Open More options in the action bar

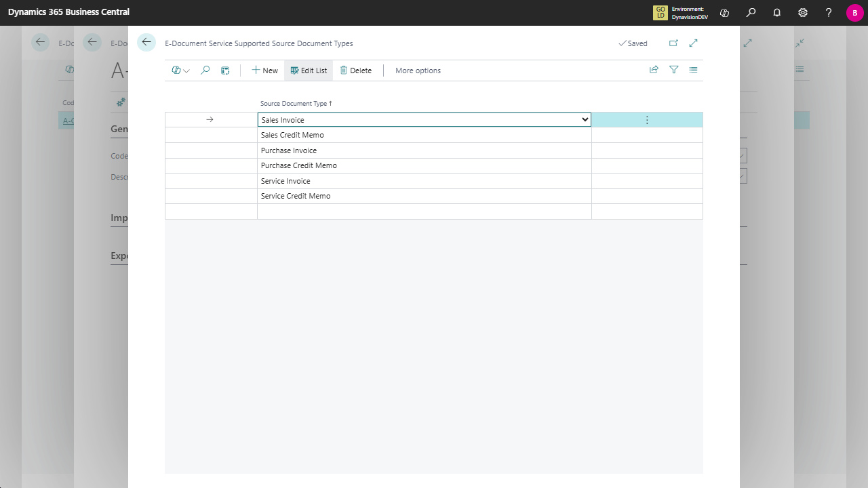[418, 70]
